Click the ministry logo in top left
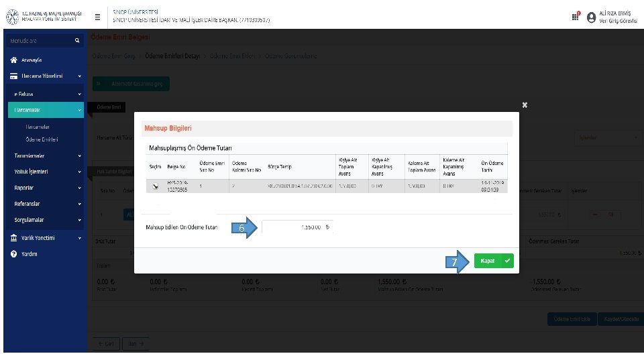Viewport: 644px width, 362px height. click(12, 17)
